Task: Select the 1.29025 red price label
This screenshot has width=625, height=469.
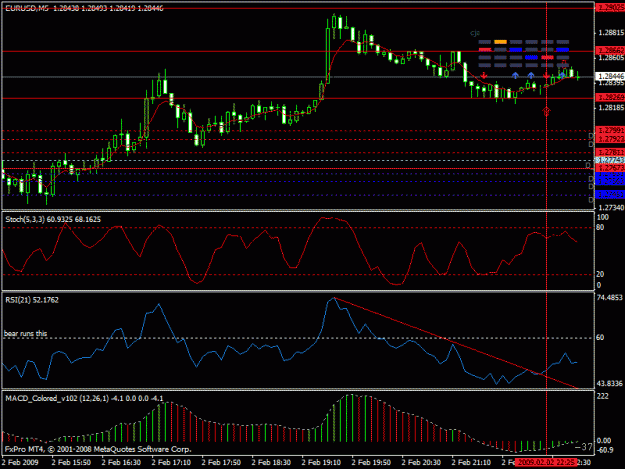Action: (x=609, y=8)
